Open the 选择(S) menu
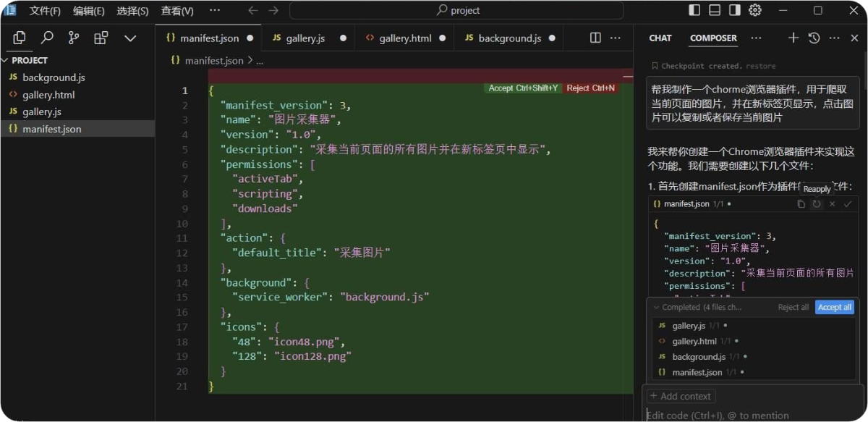 (x=132, y=11)
